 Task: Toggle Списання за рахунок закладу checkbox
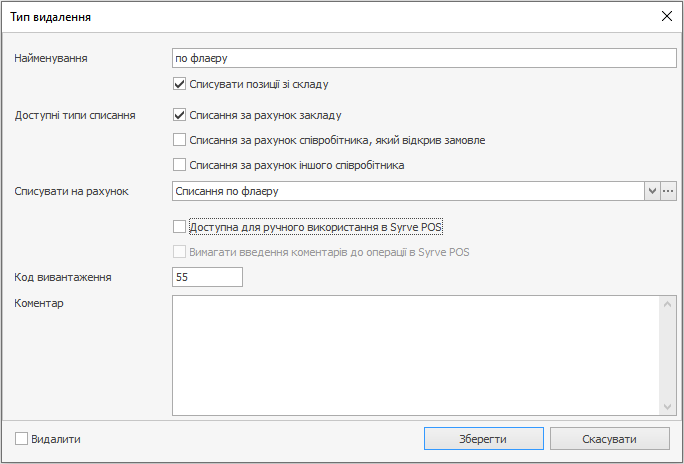click(180, 115)
